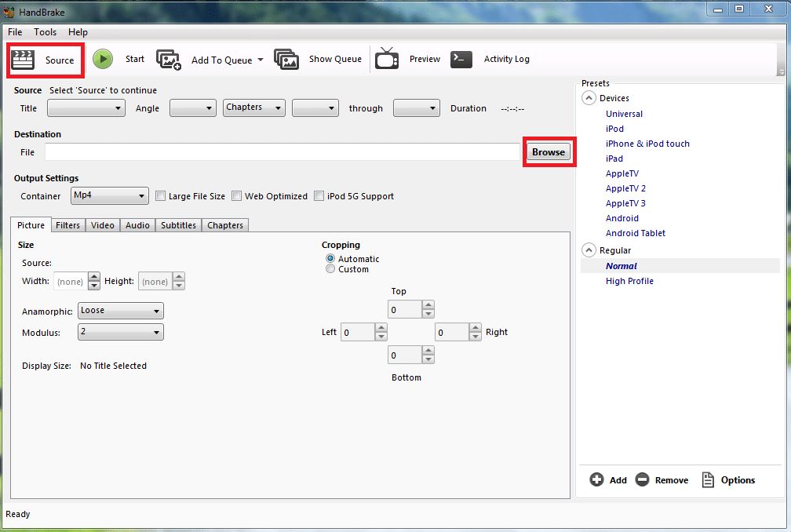Screen dimensions: 791x532
Task: Click the Start label in the toolbar
Action: (x=135, y=59)
